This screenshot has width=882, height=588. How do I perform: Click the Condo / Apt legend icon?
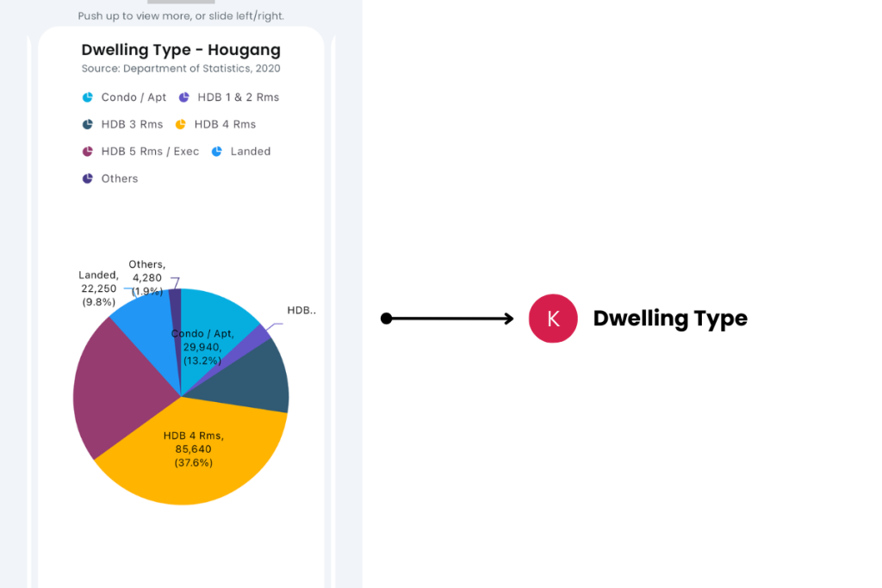click(x=87, y=97)
